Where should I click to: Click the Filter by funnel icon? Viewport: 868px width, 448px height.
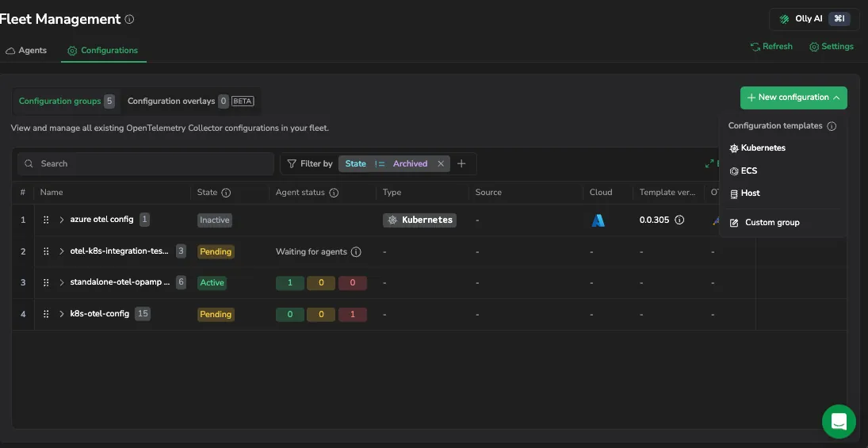pyautogui.click(x=292, y=164)
